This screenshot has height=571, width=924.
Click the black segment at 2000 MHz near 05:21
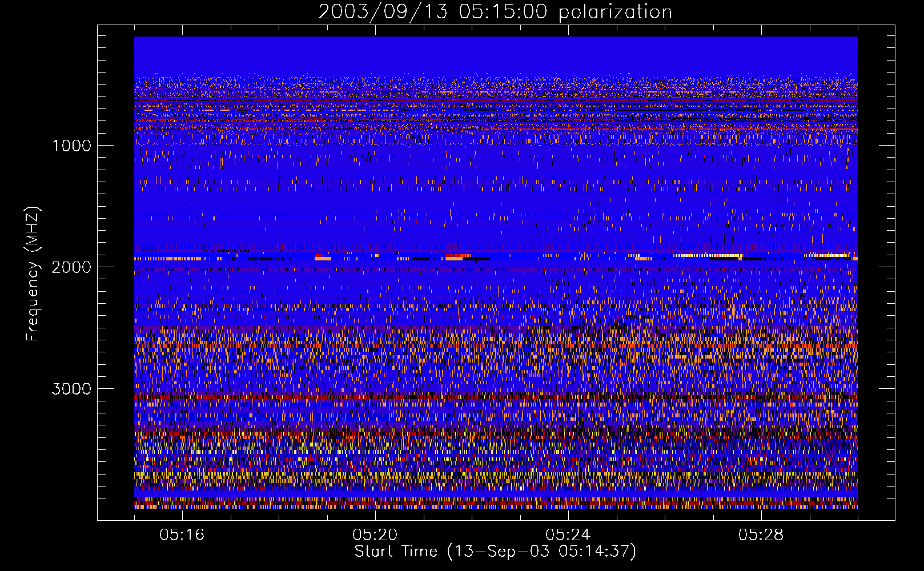(421, 259)
